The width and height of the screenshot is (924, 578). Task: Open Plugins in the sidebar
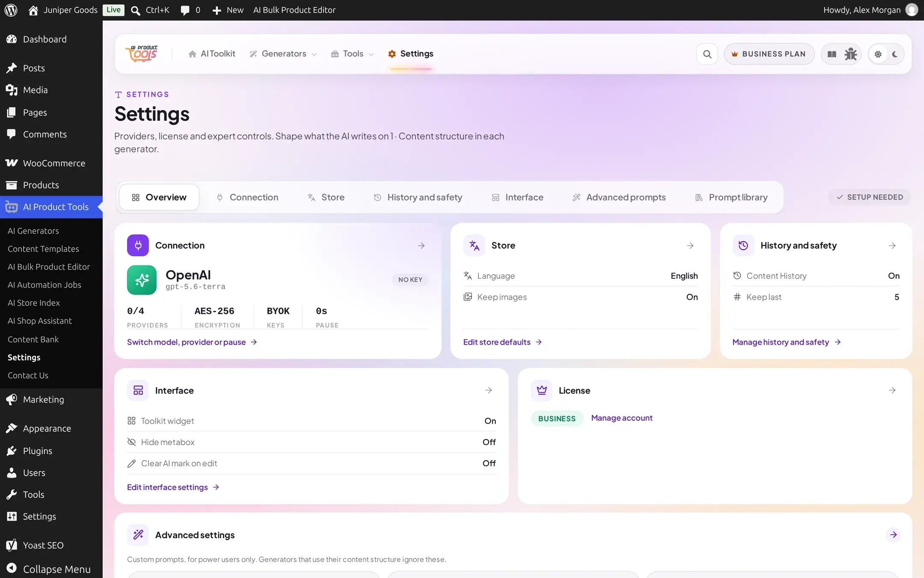(51, 451)
